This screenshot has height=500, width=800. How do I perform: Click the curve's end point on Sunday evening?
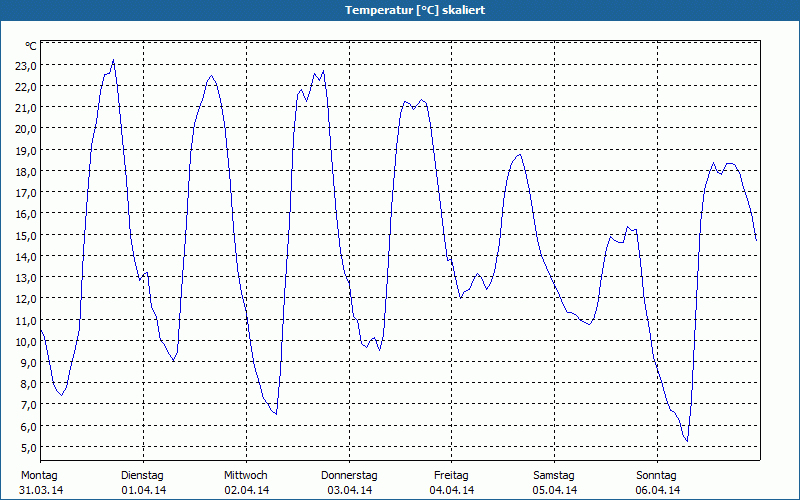tap(756, 240)
